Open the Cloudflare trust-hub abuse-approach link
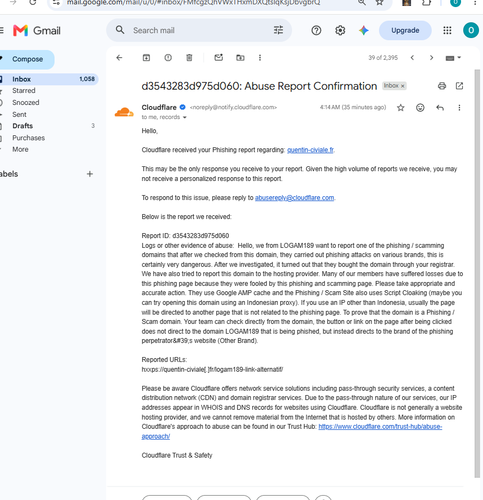Image resolution: width=483 pixels, height=500 pixels. click(380, 427)
